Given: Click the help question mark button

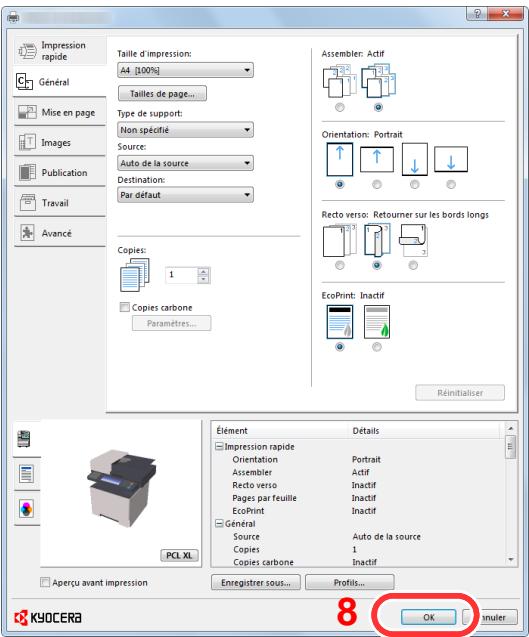Looking at the screenshot, I should tap(477, 13).
